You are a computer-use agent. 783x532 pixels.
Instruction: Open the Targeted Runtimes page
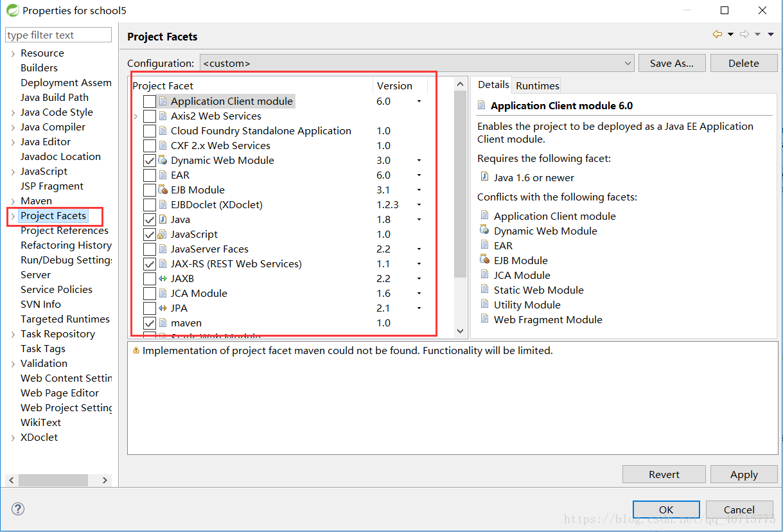pyautogui.click(x=65, y=319)
